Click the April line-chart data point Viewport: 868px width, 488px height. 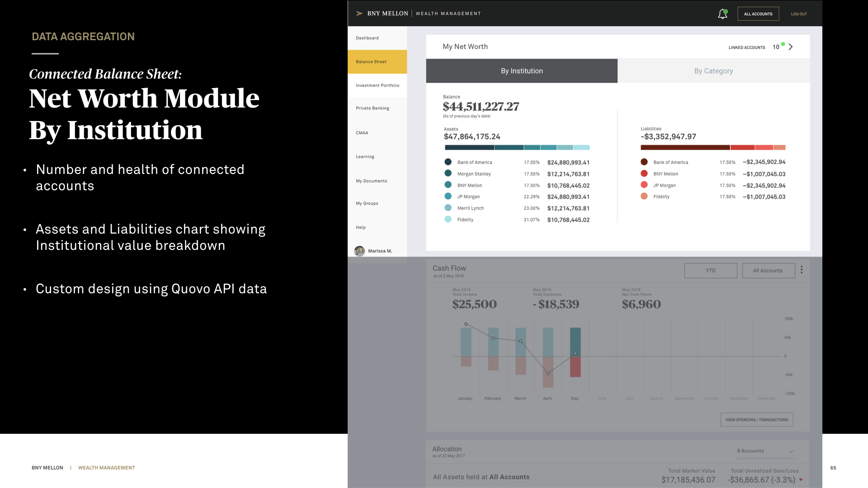(x=548, y=373)
